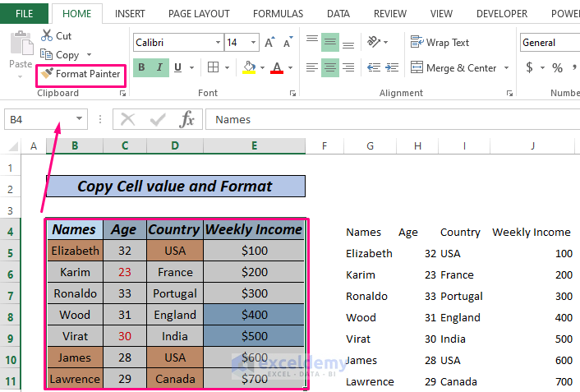This screenshot has width=580, height=392.
Task: Open the font name dropdown (Calibri)
Action: 218,42
